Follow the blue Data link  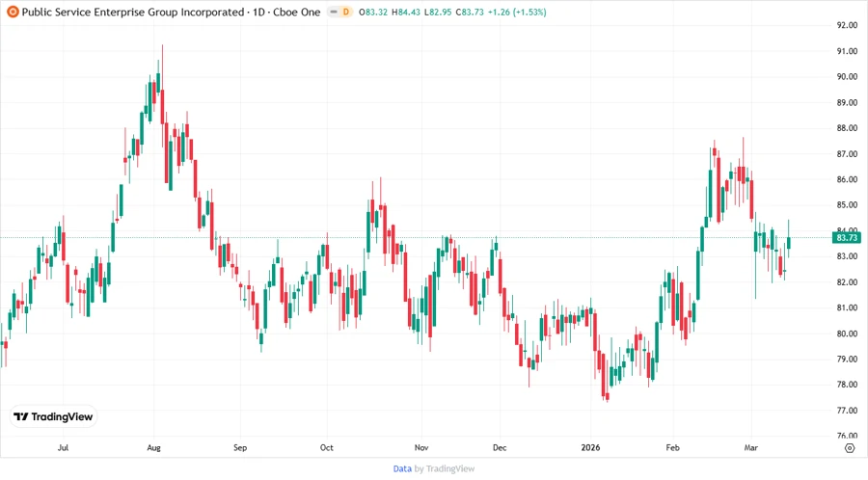[x=402, y=468]
